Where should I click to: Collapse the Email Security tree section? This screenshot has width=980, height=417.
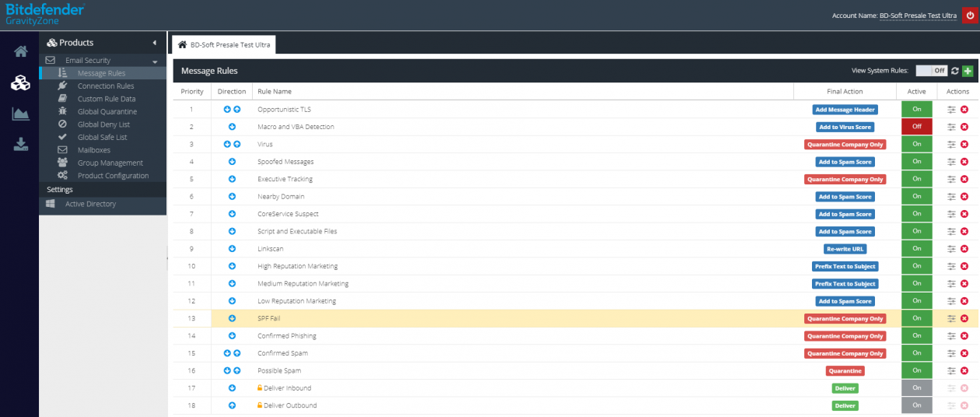[x=155, y=61]
